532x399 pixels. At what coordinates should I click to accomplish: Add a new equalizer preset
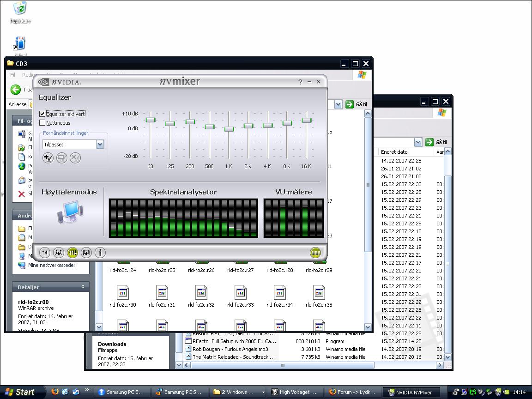pyautogui.click(x=48, y=158)
